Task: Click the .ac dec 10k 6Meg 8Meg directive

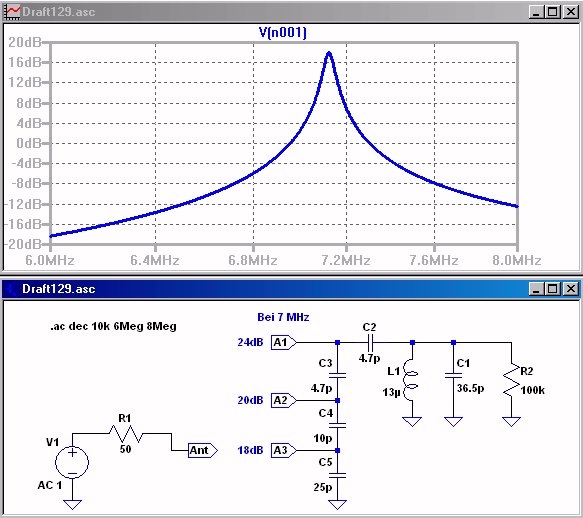Action: (x=113, y=326)
